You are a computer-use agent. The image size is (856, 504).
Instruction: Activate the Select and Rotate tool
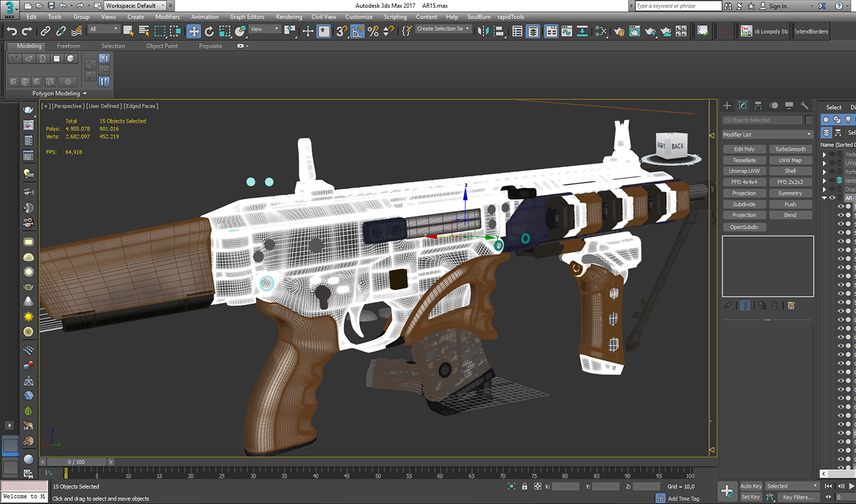[209, 31]
